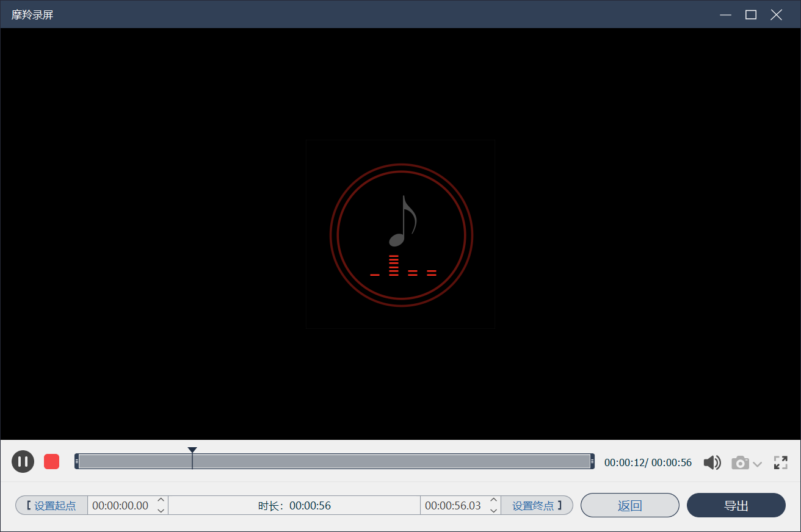Minimize the 摩羚录屏 window
Screen dimensions: 801x532
click(x=725, y=15)
